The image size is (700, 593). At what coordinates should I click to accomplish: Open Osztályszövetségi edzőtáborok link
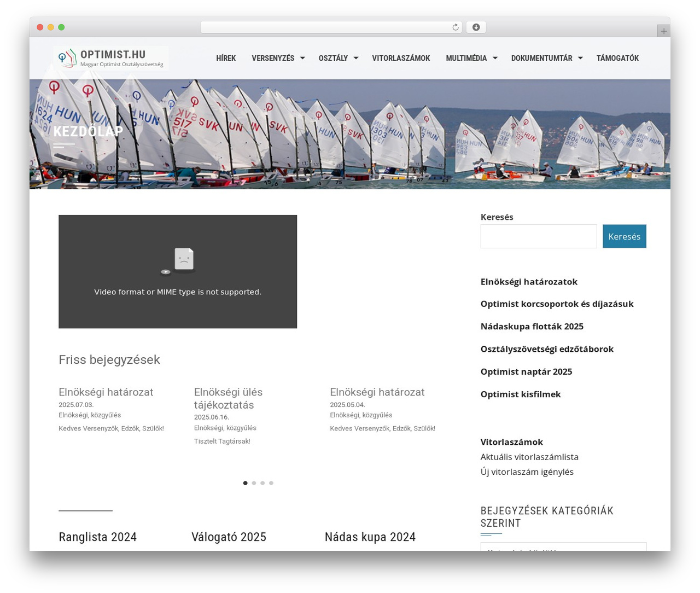(x=547, y=349)
